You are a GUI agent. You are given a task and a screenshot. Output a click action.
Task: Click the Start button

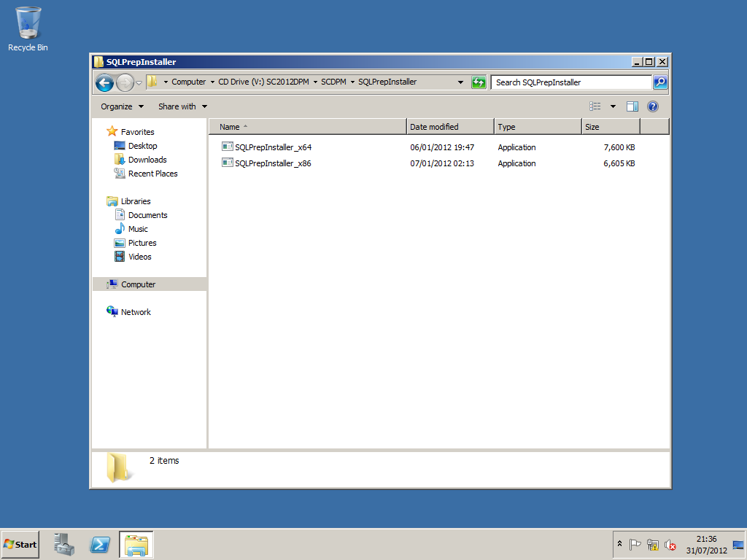point(20,544)
